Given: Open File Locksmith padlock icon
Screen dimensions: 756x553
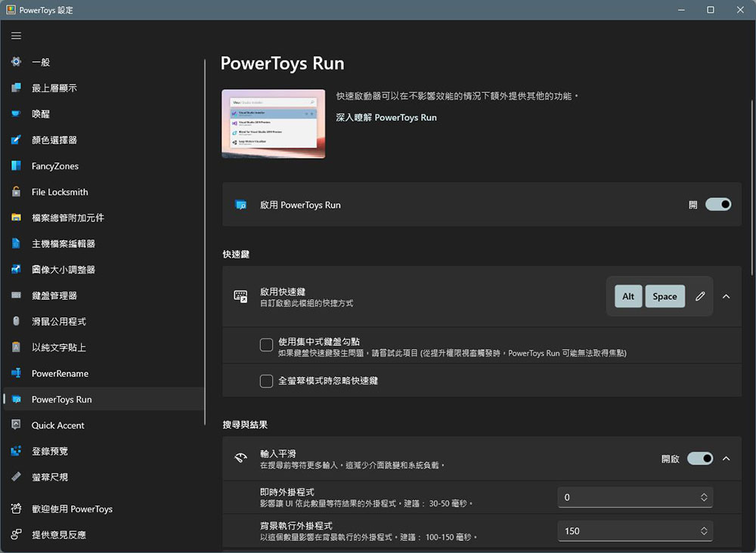Looking at the screenshot, I should [x=16, y=192].
